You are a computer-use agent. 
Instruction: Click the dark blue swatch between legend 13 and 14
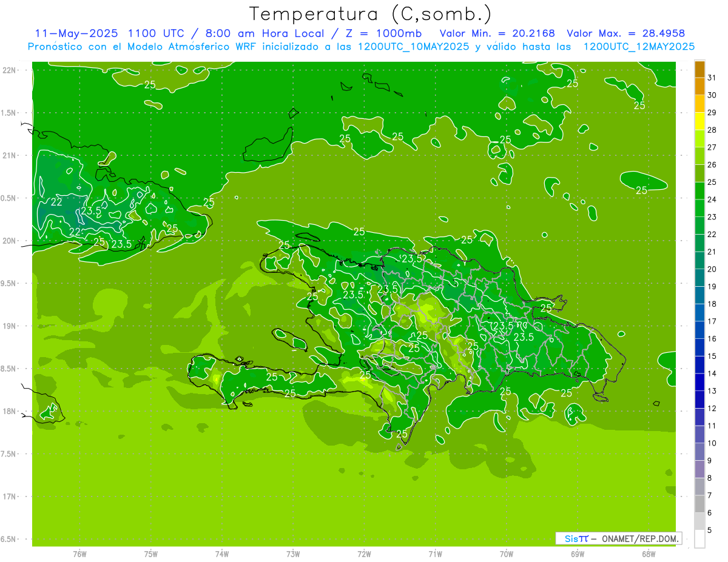click(699, 383)
